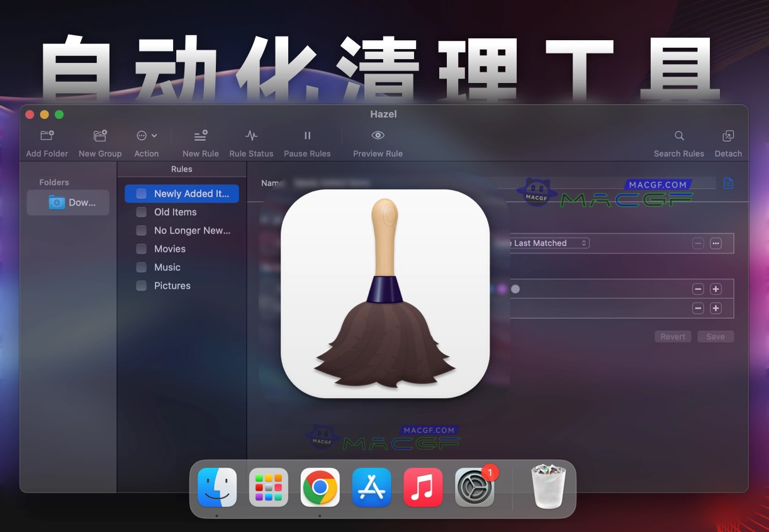
Task: Click the Rules column header
Action: [182, 169]
